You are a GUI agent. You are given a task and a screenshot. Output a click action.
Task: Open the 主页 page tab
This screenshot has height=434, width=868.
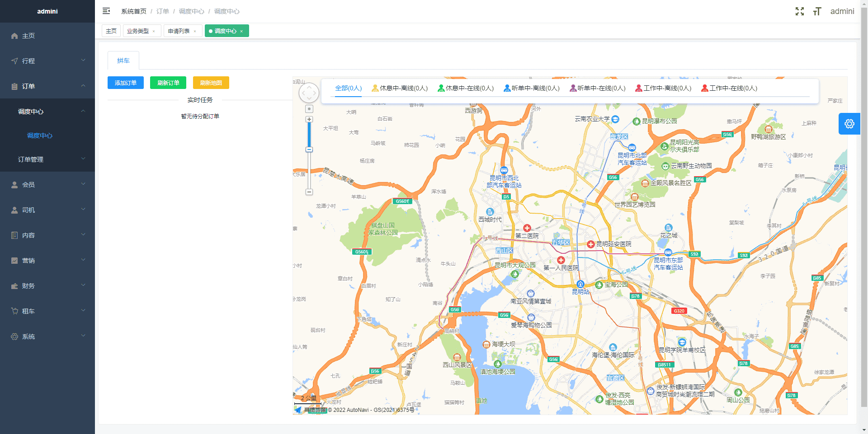point(111,31)
